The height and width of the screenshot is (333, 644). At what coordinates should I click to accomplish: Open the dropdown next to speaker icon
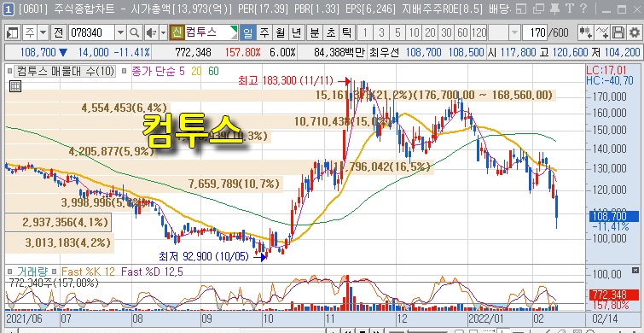tap(164, 32)
